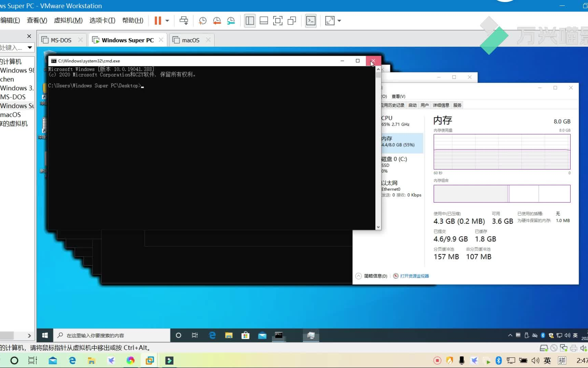The image size is (588, 368).
Task: Open the power options dropdown beside pause
Action: coord(167,21)
